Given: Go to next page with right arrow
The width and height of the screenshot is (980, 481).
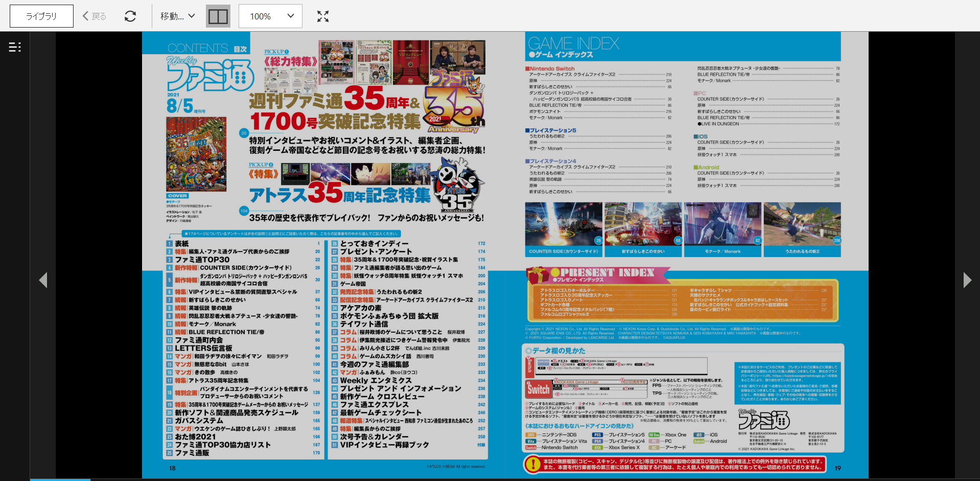Looking at the screenshot, I should click(967, 280).
